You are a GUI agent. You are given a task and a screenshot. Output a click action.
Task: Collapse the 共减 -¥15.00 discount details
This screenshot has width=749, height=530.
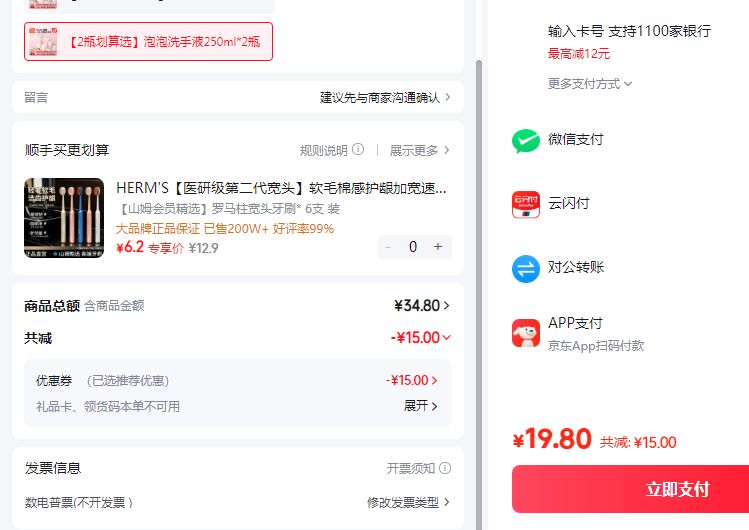coord(420,338)
